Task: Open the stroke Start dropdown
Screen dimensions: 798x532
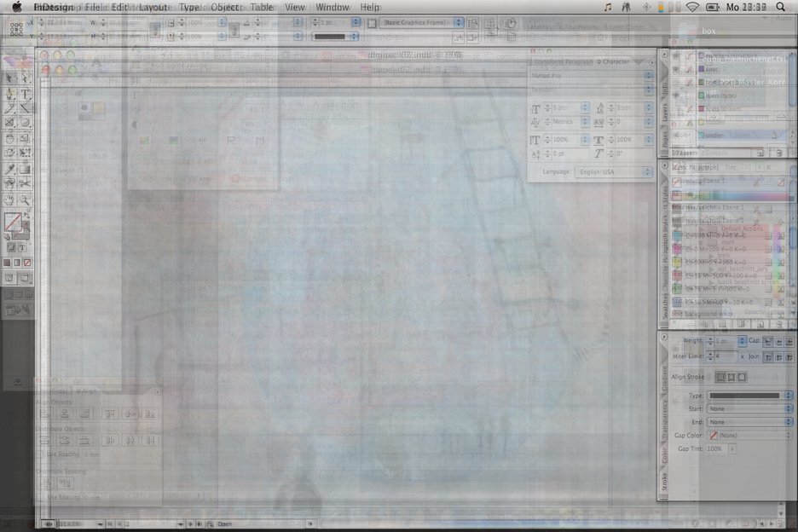Action: tap(749, 408)
